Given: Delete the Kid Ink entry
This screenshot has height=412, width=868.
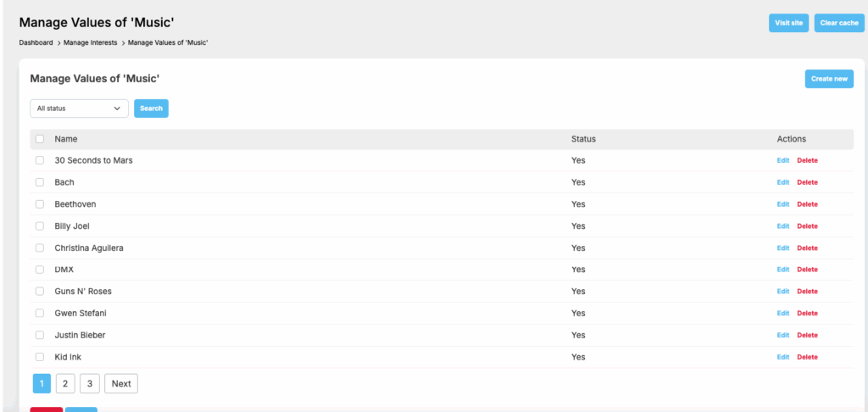Looking at the screenshot, I should (x=807, y=357).
